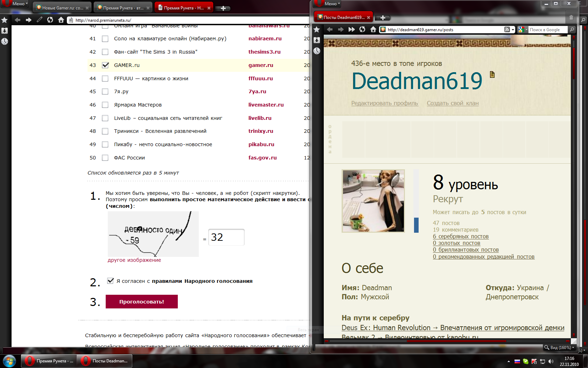Click the RSS feed icon in address bar
The height and width of the screenshot is (368, 588).
click(507, 30)
